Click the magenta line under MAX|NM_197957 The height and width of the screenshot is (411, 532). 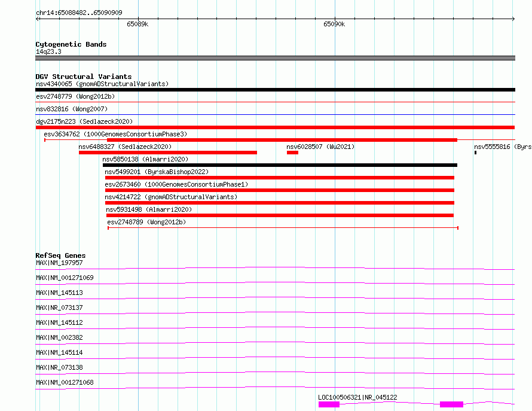[275, 269]
